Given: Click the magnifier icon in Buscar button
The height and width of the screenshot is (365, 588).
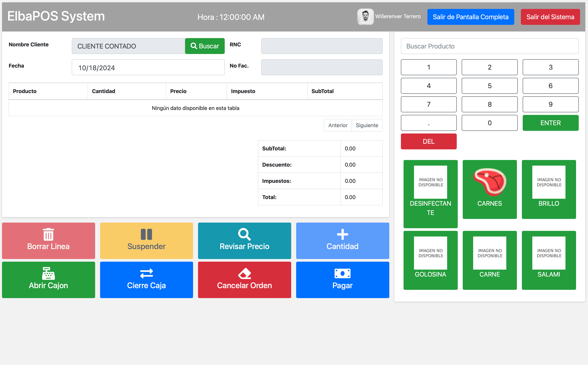Looking at the screenshot, I should click(194, 46).
